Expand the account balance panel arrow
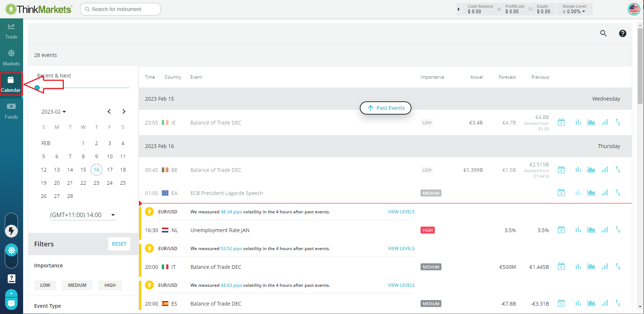 pos(459,9)
